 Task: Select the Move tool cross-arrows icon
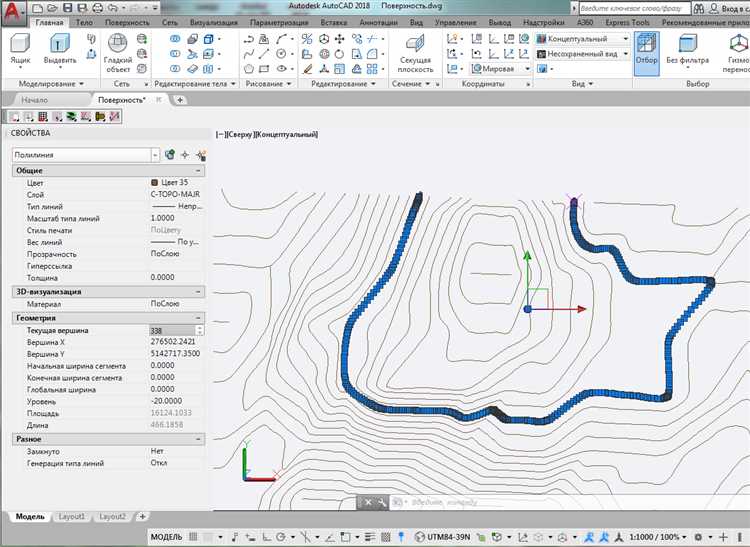(339, 39)
